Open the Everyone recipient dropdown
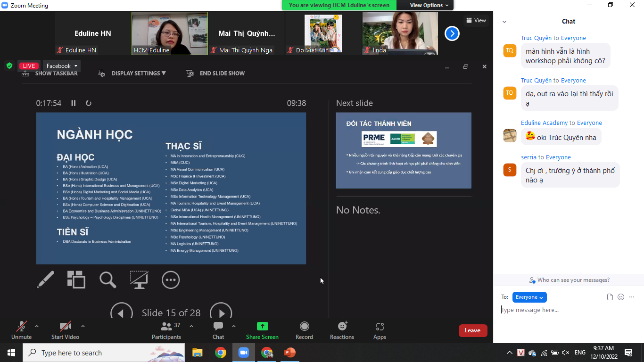The height and width of the screenshot is (362, 644). pos(529,297)
